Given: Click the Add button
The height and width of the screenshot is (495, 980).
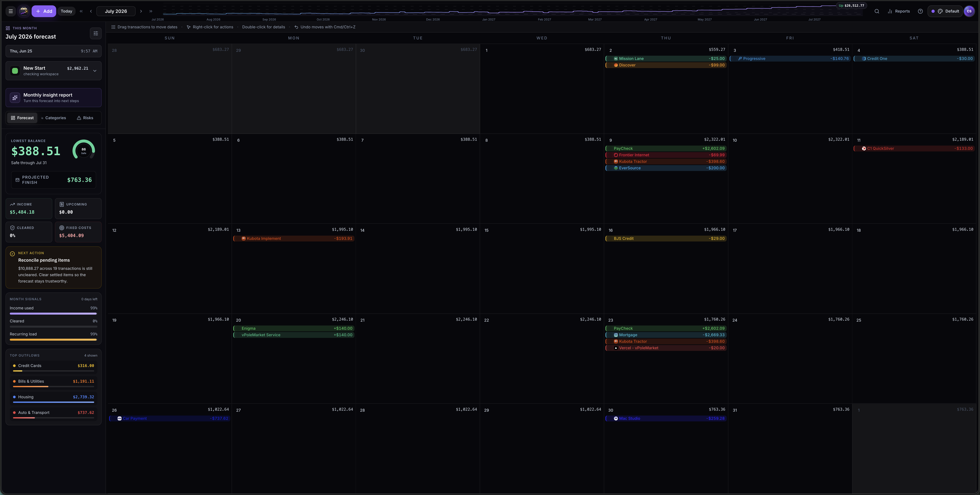Looking at the screenshot, I should pos(44,11).
